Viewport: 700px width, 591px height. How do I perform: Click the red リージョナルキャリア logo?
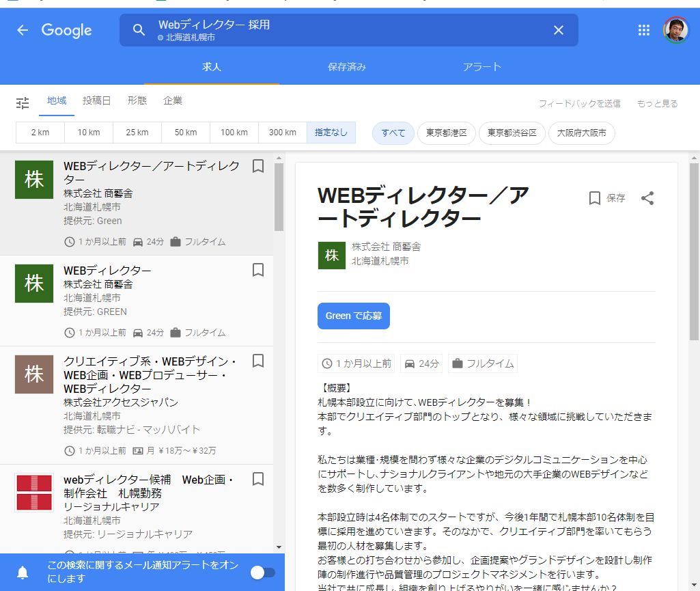click(x=34, y=493)
